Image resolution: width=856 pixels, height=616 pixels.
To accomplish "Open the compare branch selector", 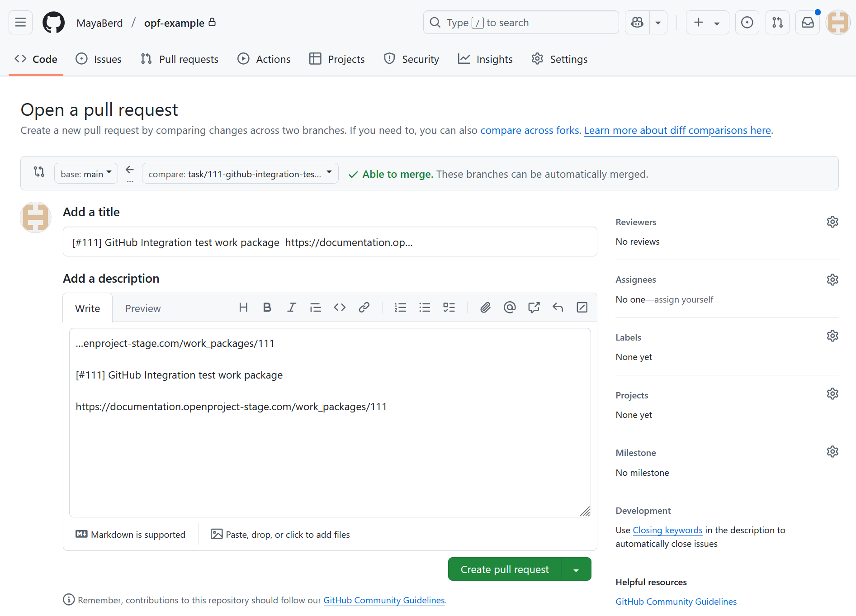I will coord(240,173).
